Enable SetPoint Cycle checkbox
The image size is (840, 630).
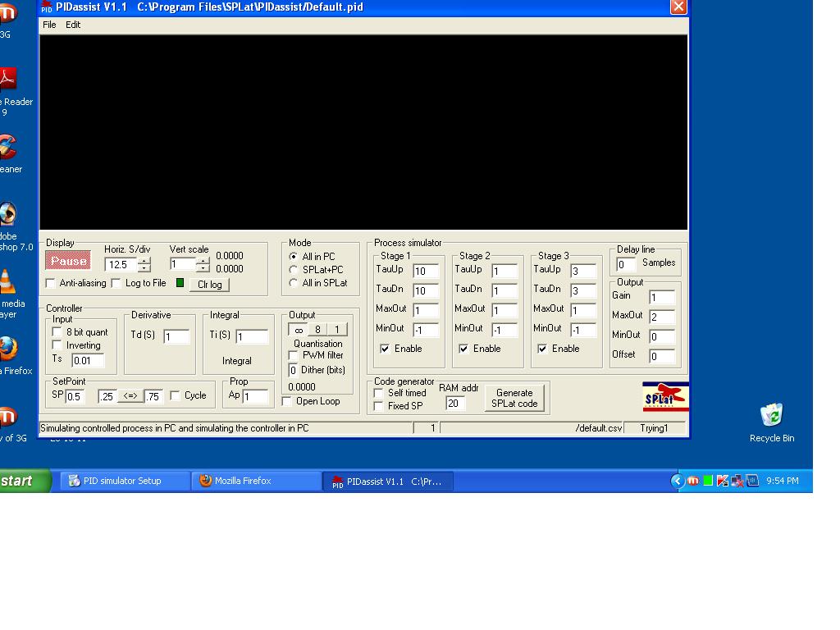(x=176, y=395)
